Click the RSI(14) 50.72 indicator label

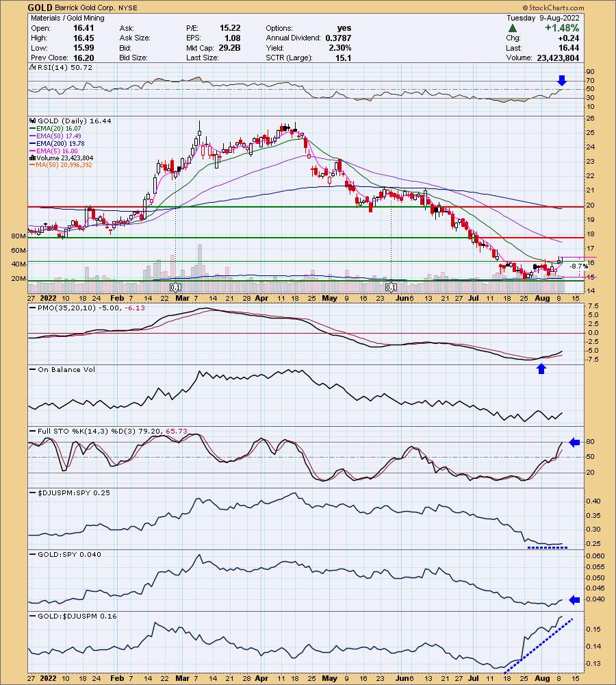tap(65, 68)
